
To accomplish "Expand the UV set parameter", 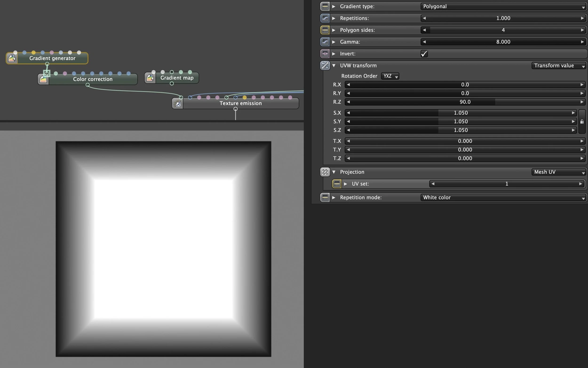I will tap(346, 184).
